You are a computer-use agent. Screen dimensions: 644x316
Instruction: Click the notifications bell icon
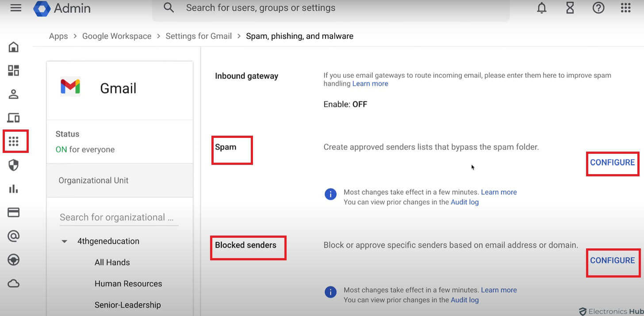(x=542, y=8)
